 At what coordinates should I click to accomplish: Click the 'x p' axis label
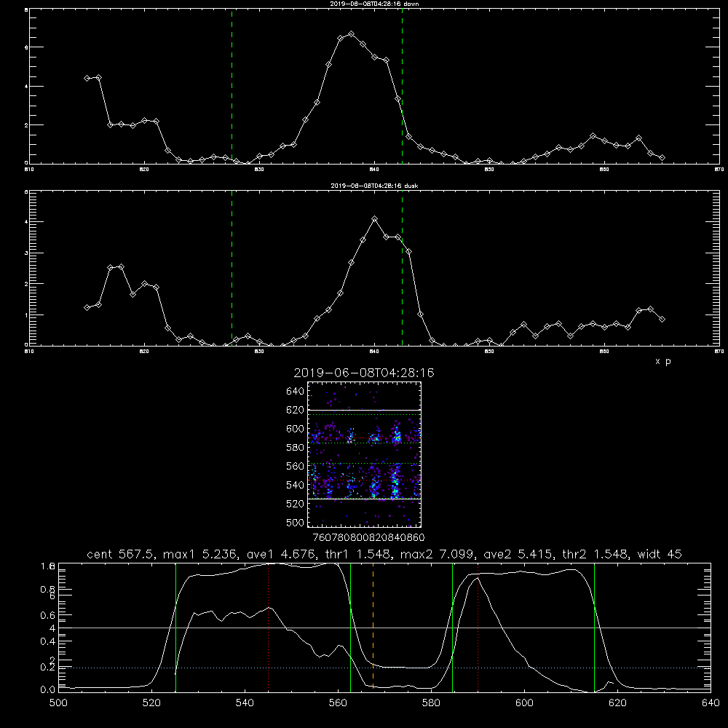(x=663, y=361)
